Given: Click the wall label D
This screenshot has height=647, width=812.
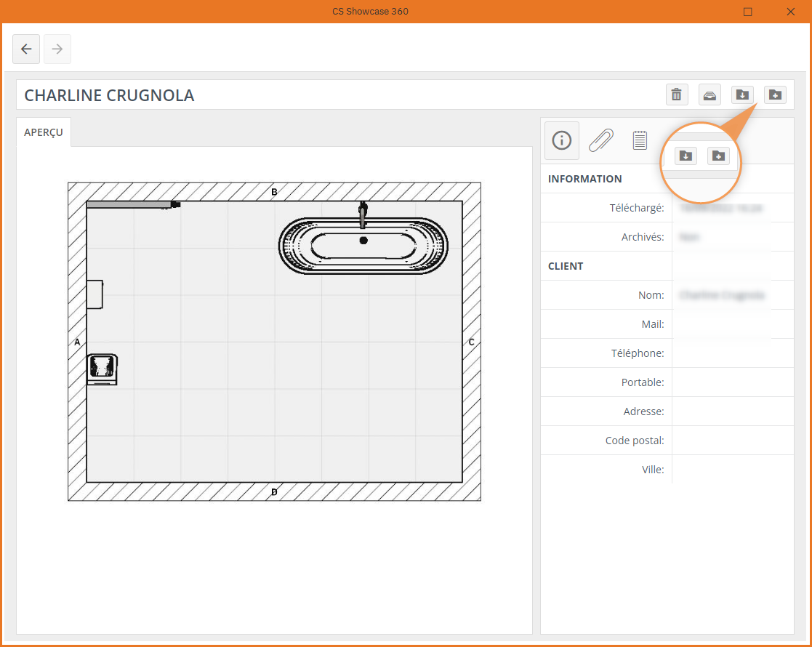Looking at the screenshot, I should tap(275, 492).
